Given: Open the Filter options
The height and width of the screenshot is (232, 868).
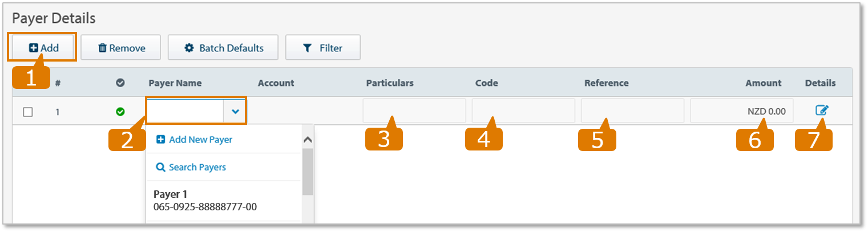Looking at the screenshot, I should click(322, 48).
